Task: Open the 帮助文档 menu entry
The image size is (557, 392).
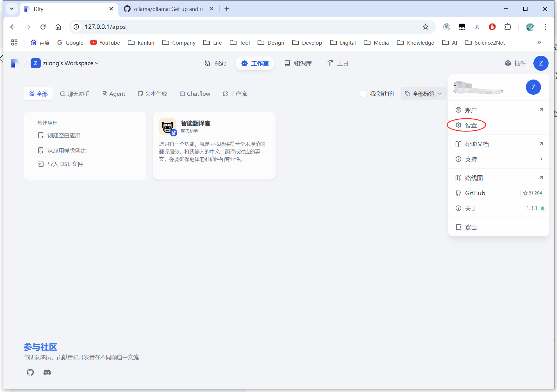Action: [x=477, y=144]
